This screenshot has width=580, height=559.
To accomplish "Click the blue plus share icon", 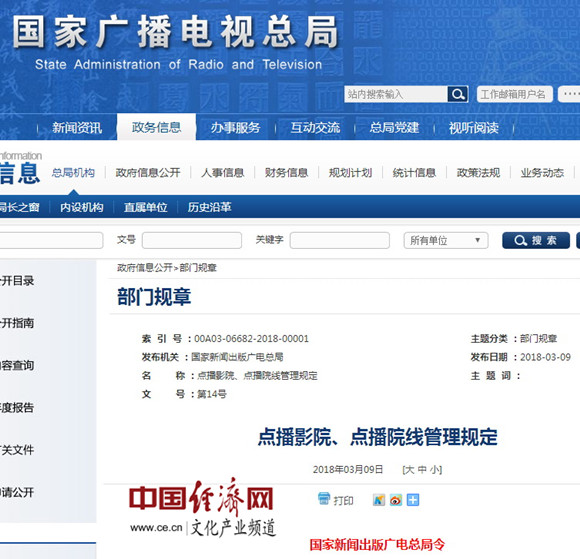I will [413, 500].
